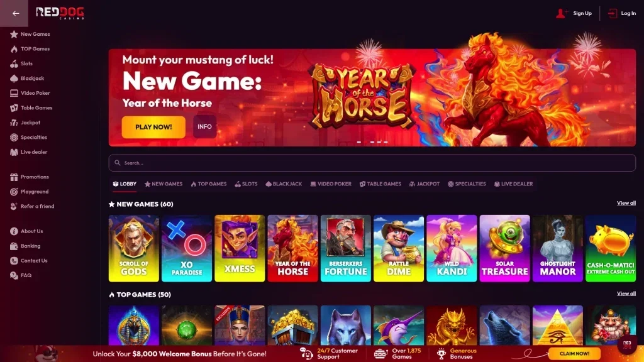Select the first banner carousel indicator dot
Image resolution: width=644 pixels, height=362 pixels.
click(359, 142)
